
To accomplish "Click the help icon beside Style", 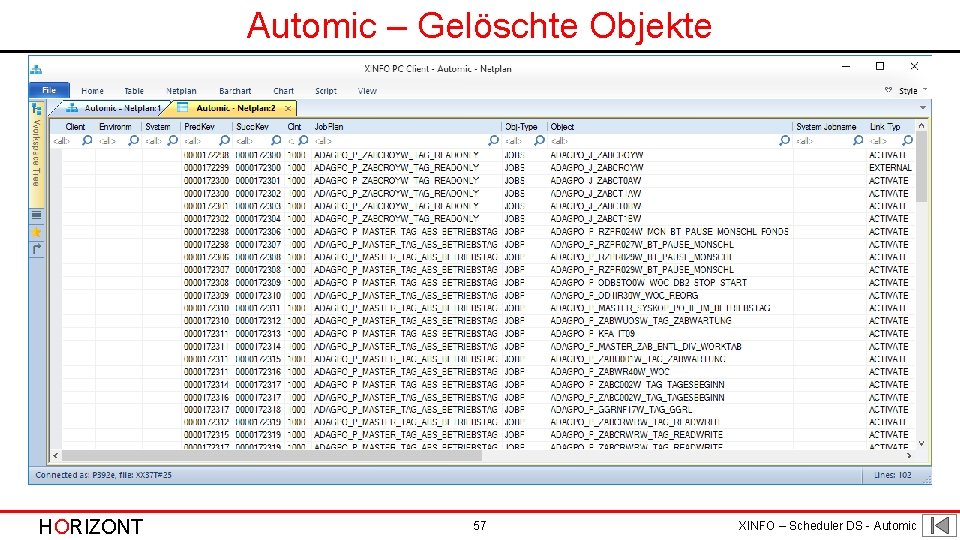I will pos(888,90).
